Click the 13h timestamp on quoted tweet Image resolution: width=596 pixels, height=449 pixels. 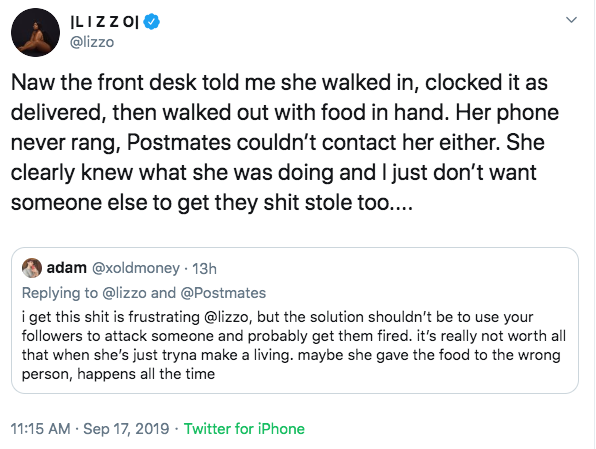point(204,268)
